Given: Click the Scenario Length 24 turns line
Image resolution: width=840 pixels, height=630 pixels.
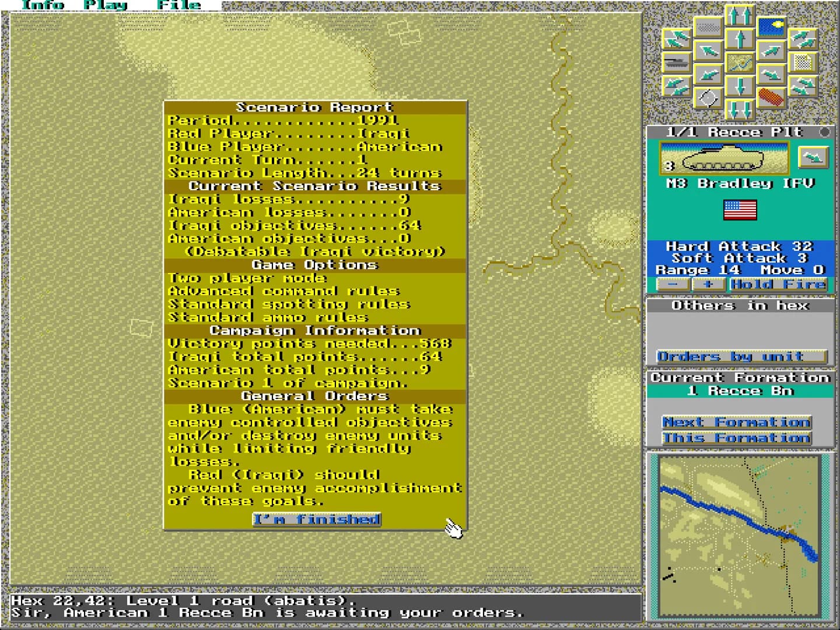Looking at the screenshot, I should point(305,173).
